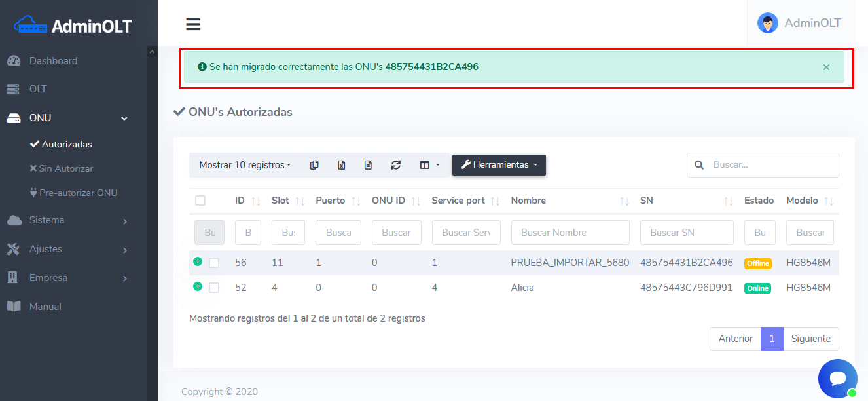
Task: Open the Herramientas dropdown menu
Action: (499, 165)
